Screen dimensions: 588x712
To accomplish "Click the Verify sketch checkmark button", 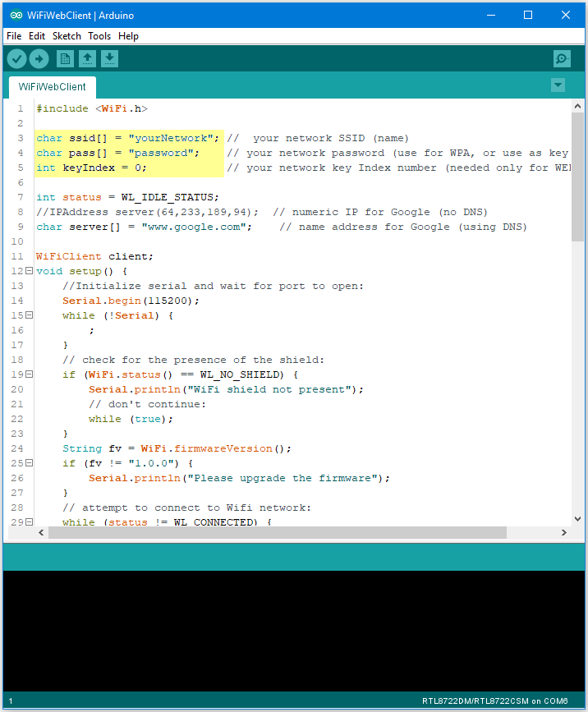I will pyautogui.click(x=16, y=58).
